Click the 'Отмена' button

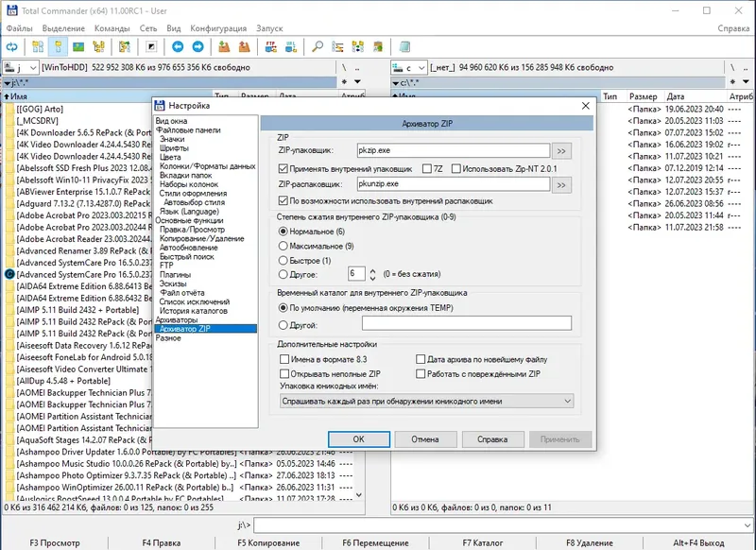pyautogui.click(x=424, y=439)
